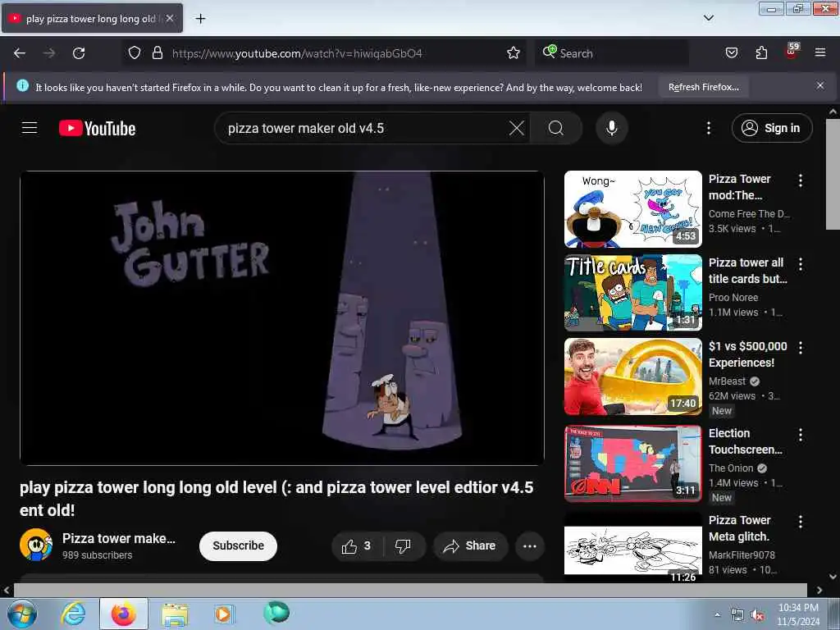The image size is (840, 630).
Task: Clear the YouTube search query
Action: (x=517, y=128)
